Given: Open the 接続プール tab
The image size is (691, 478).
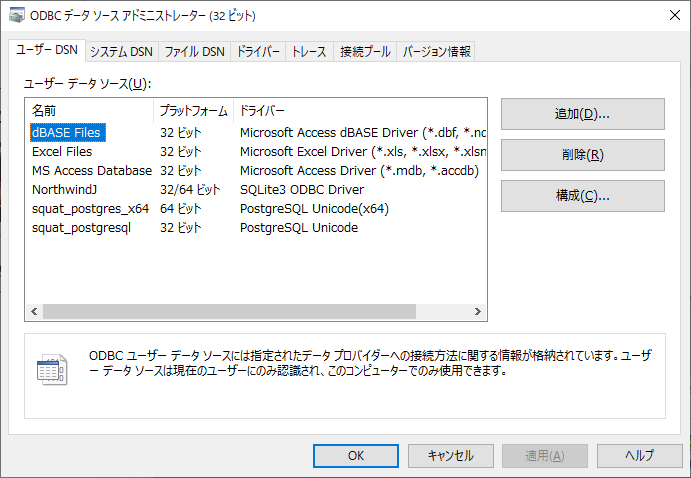Looking at the screenshot, I should 365,52.
